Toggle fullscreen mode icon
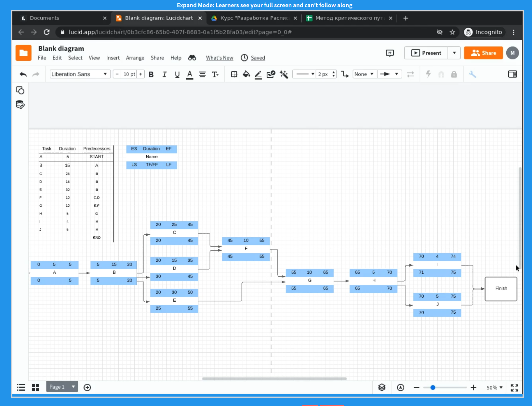Screen dimensions: 532x406 tap(514, 387)
